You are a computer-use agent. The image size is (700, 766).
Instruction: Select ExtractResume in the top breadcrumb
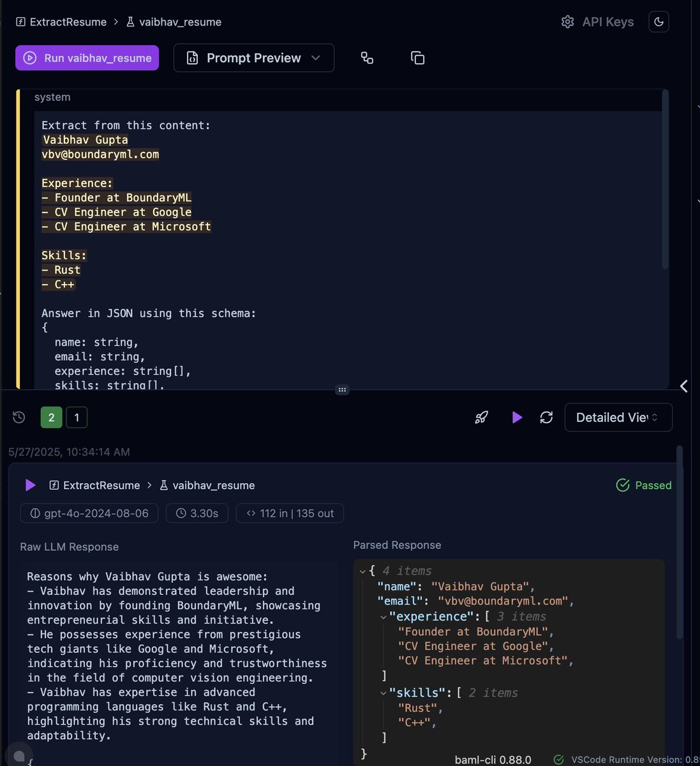[68, 22]
